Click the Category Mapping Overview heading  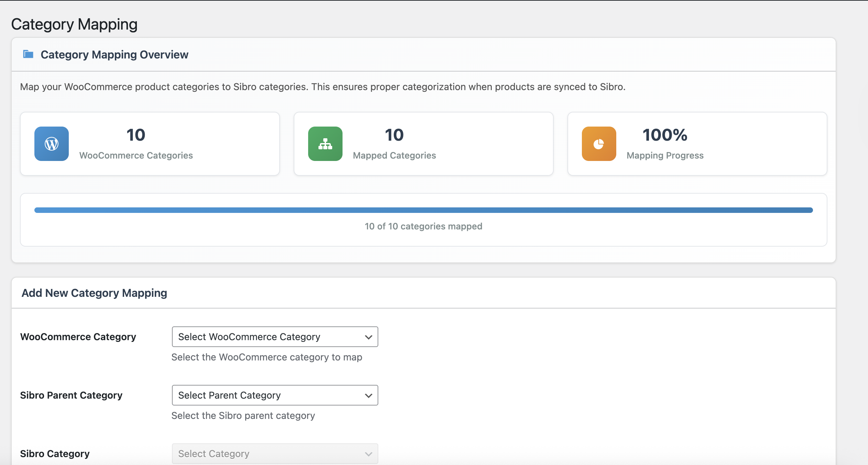tap(114, 55)
